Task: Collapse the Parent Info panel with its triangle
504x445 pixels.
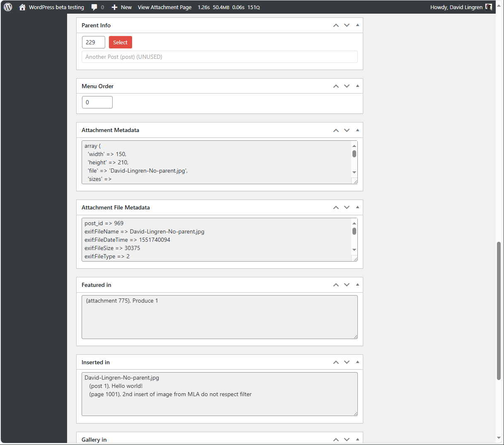Action: 357,25
